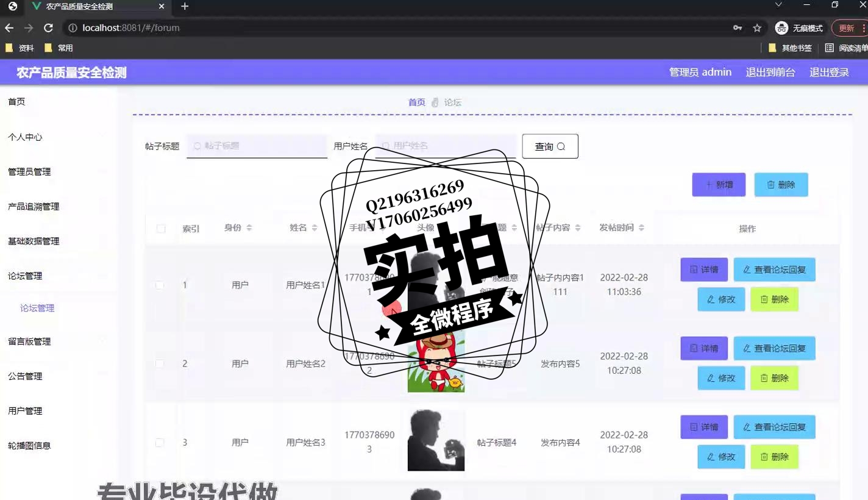The width and height of the screenshot is (868, 500).
Task: Reload the current page
Action: [48, 28]
